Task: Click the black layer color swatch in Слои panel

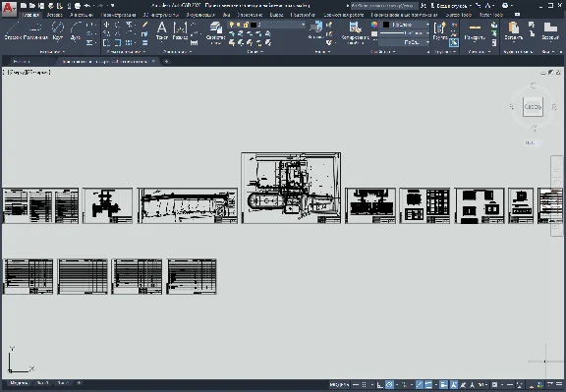Action: tap(254, 25)
